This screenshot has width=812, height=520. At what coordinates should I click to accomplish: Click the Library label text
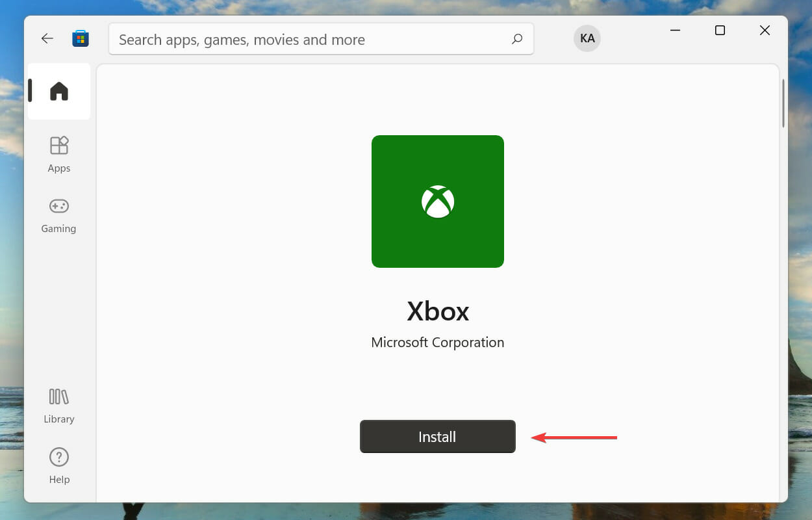coord(58,419)
